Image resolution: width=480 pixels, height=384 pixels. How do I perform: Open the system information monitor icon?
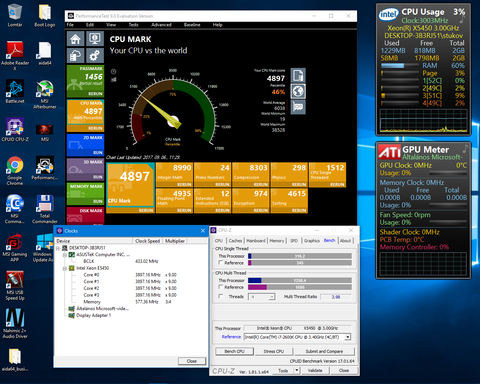[95, 39]
